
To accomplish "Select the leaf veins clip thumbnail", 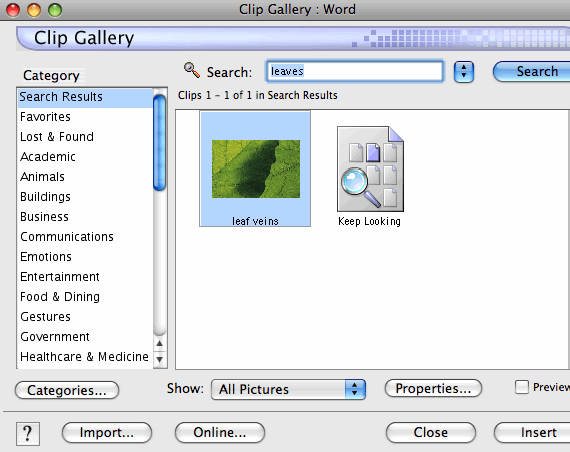I will pyautogui.click(x=255, y=169).
